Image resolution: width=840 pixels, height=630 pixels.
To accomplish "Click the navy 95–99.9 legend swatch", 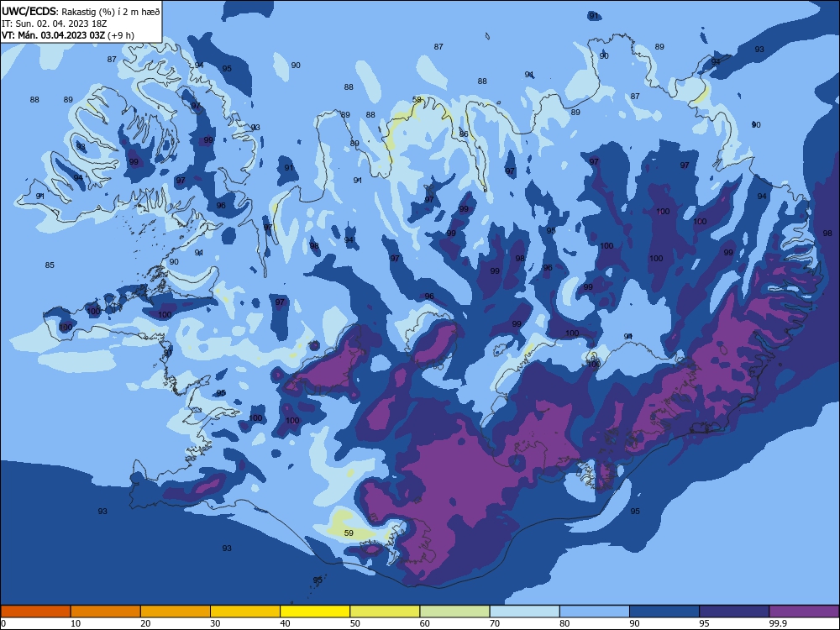I will pyautogui.click(x=734, y=612).
